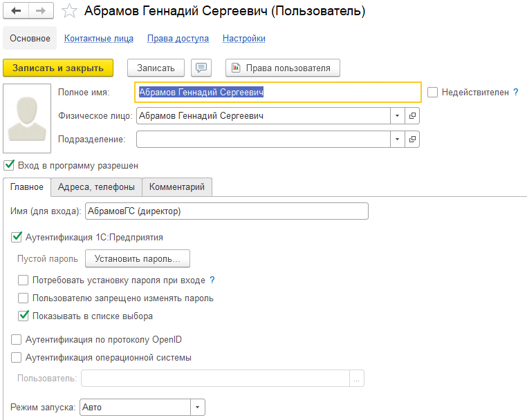Click the help question mark near Недействителен
The width and height of the screenshot is (527, 420).
(x=516, y=92)
